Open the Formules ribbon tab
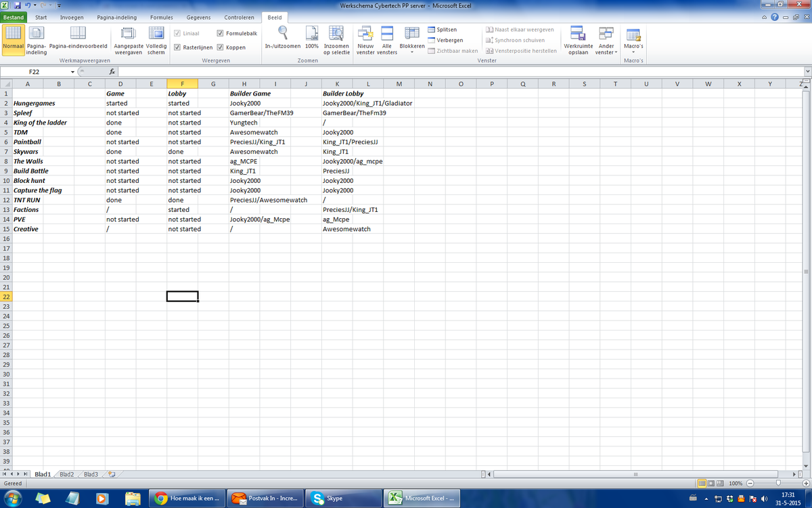 click(x=161, y=17)
